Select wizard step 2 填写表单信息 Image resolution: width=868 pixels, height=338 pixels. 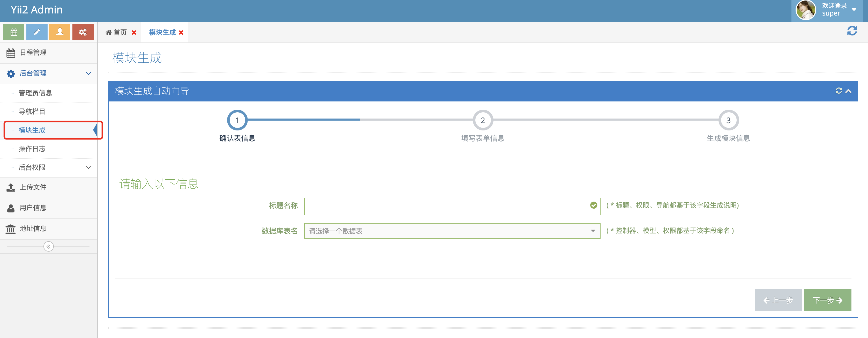click(483, 120)
